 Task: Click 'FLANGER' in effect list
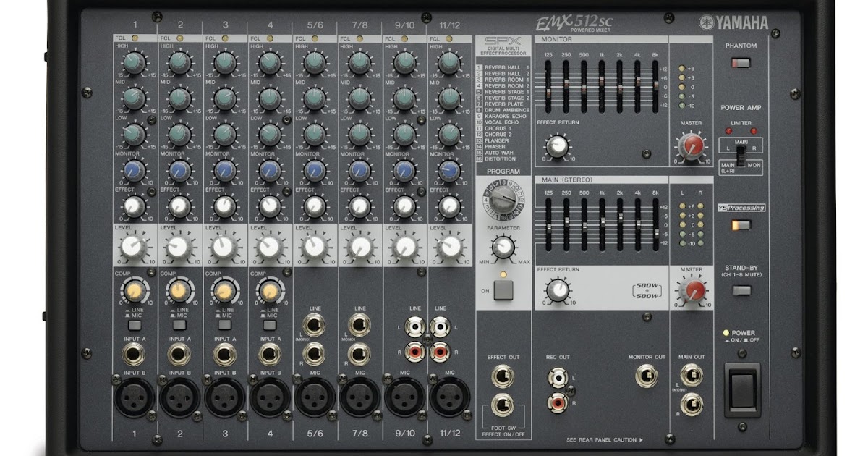pyautogui.click(x=496, y=141)
